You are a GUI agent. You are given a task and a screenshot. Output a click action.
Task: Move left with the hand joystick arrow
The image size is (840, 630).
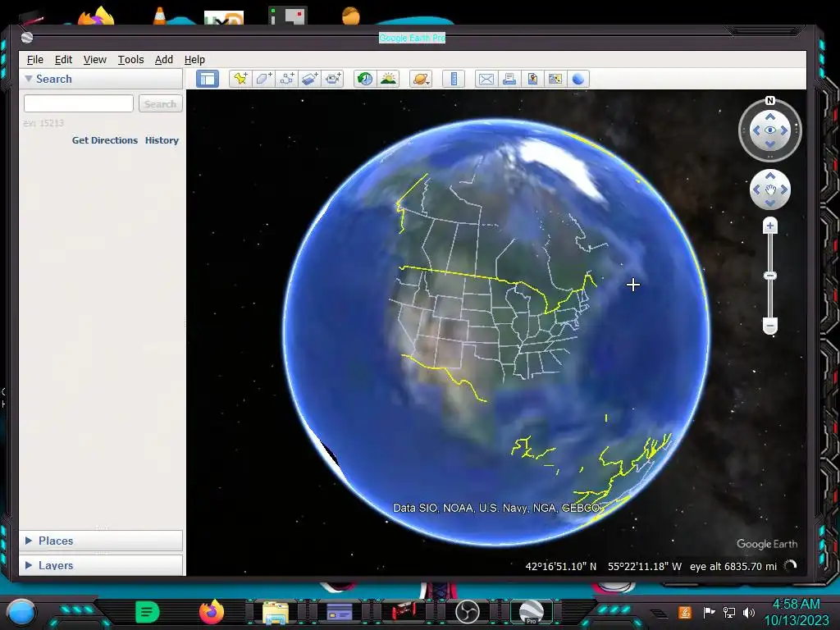pos(756,189)
